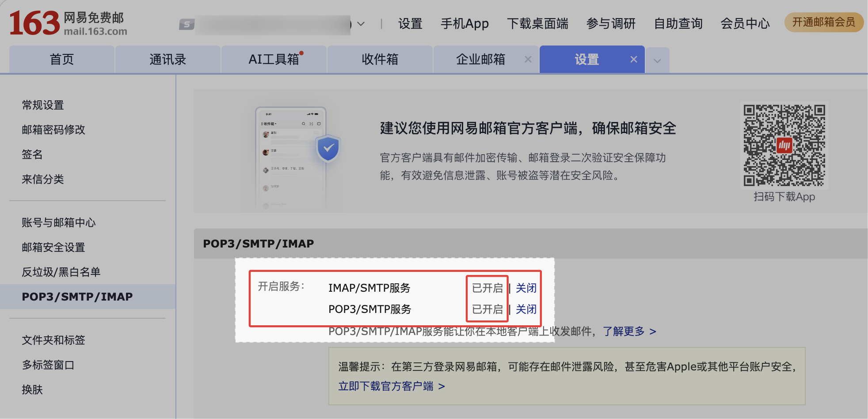The height and width of the screenshot is (419, 868).
Task: Click the phone illustration with shield
Action: pyautogui.click(x=297, y=158)
